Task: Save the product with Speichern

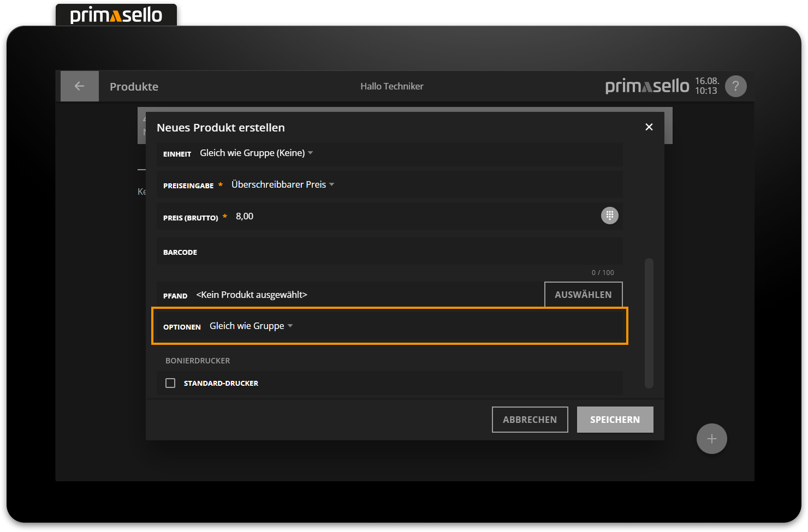Action: point(615,419)
